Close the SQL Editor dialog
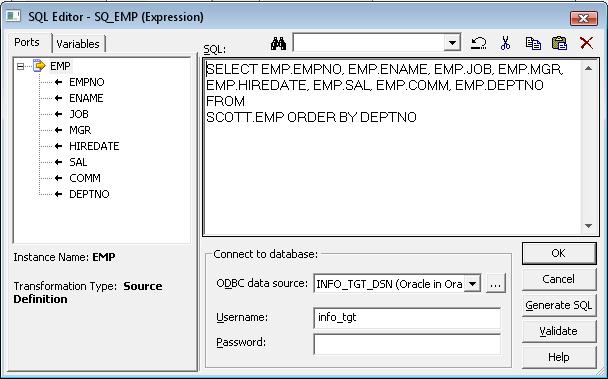Image resolution: width=608 pixels, height=379 pixels. click(583, 18)
